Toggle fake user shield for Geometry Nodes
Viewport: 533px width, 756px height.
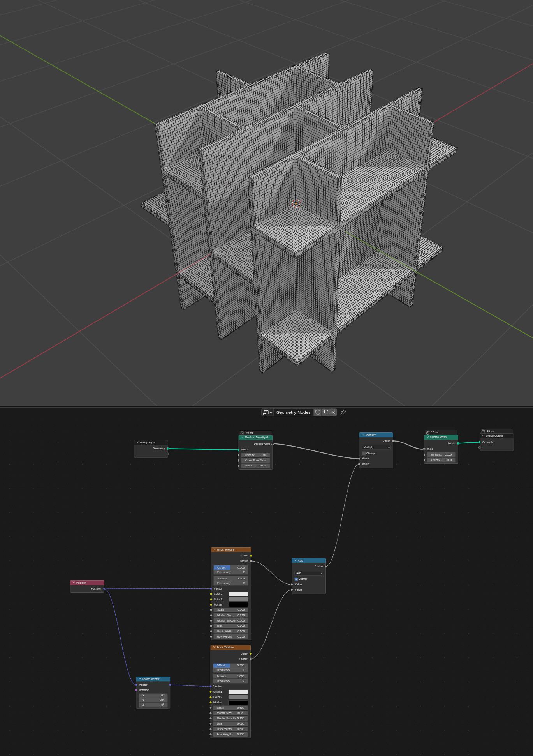click(x=318, y=412)
